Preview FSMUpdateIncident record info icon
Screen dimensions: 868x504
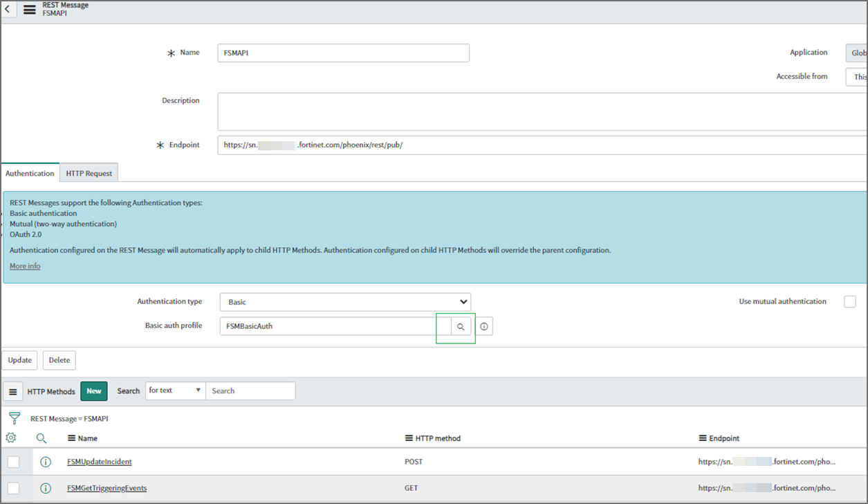tap(46, 462)
